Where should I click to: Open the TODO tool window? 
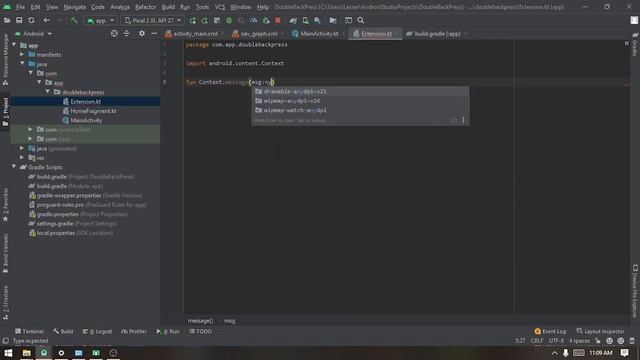click(x=200, y=331)
